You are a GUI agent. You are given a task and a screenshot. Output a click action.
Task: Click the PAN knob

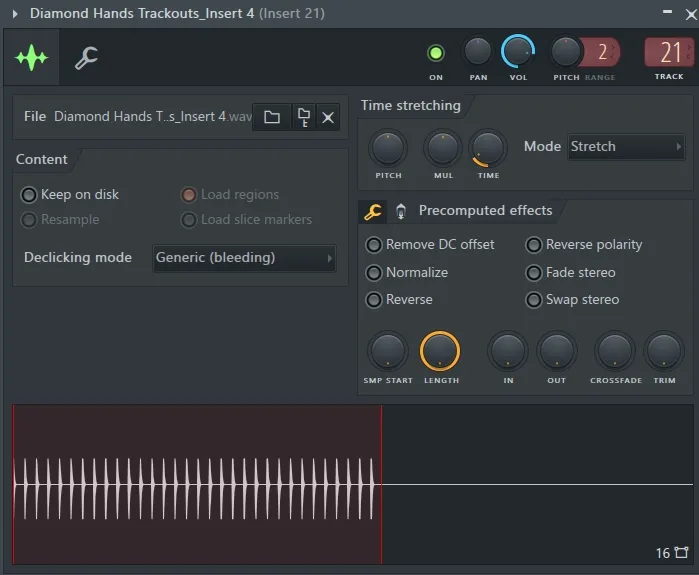tap(477, 51)
